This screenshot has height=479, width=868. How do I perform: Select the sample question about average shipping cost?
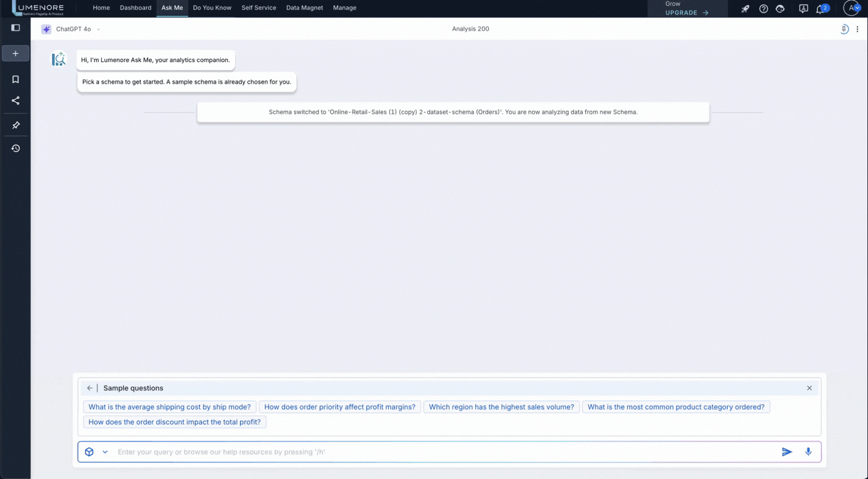[169, 407]
